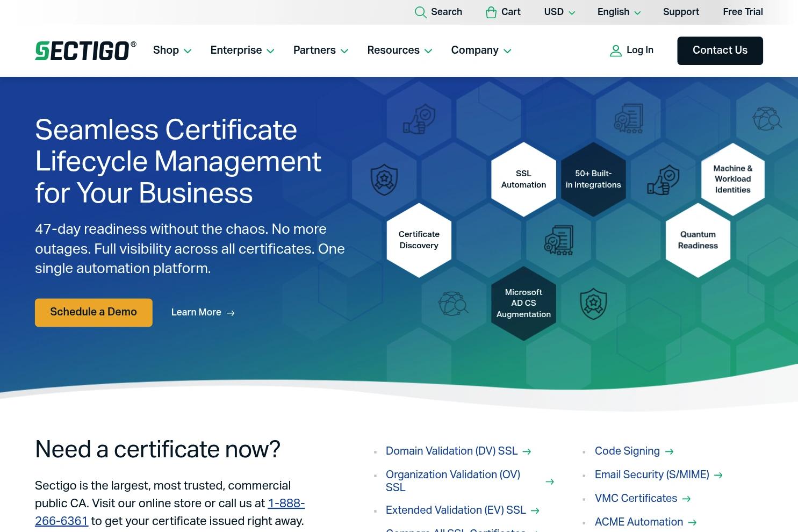This screenshot has width=798, height=532.
Task: Click the Shop menu chevron
Action: pos(188,52)
